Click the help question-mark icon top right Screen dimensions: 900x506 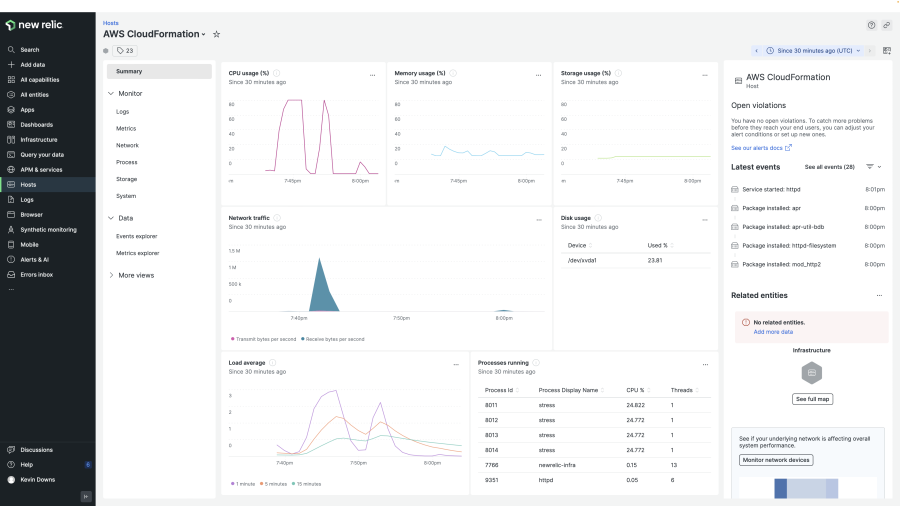tap(871, 25)
